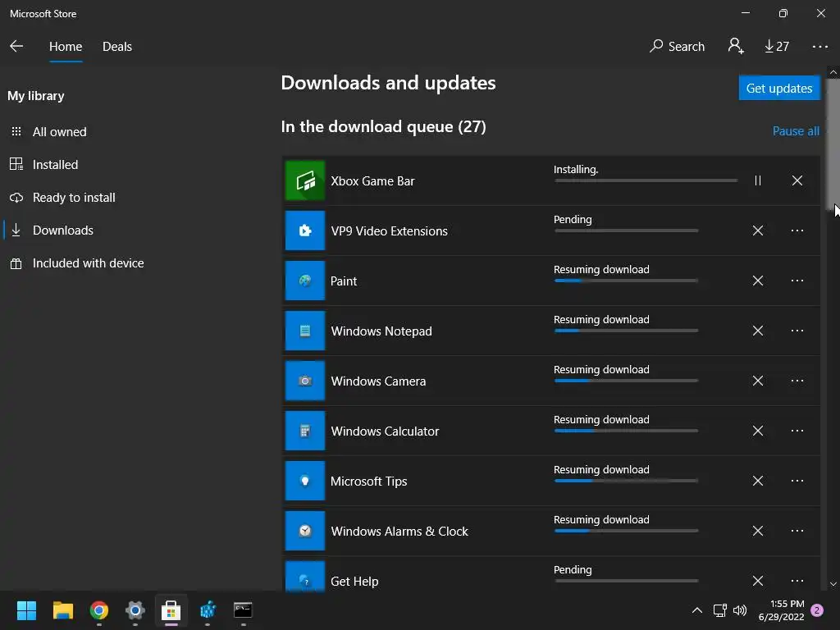Open the notification badge showing 2
Viewport: 840px width, 630px height.
coord(817,610)
